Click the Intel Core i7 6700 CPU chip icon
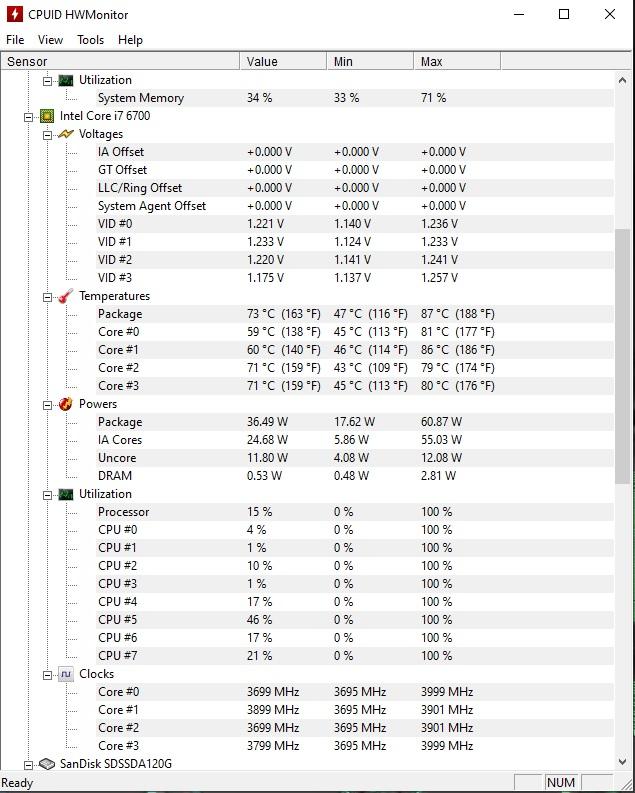 point(47,116)
